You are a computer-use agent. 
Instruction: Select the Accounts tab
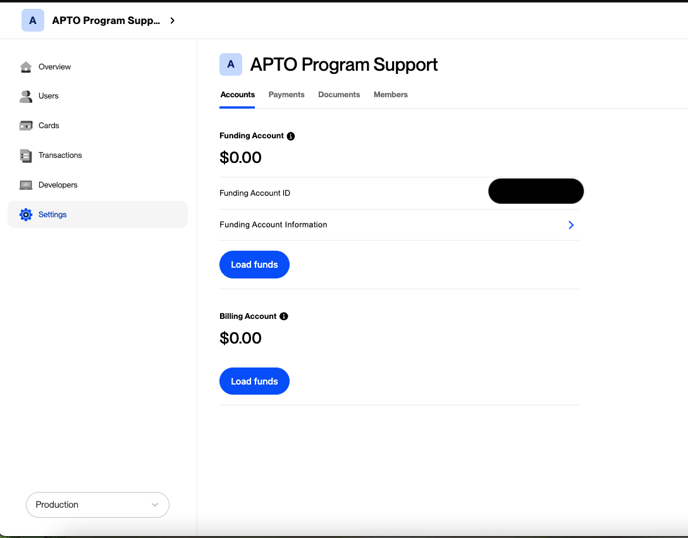[237, 94]
